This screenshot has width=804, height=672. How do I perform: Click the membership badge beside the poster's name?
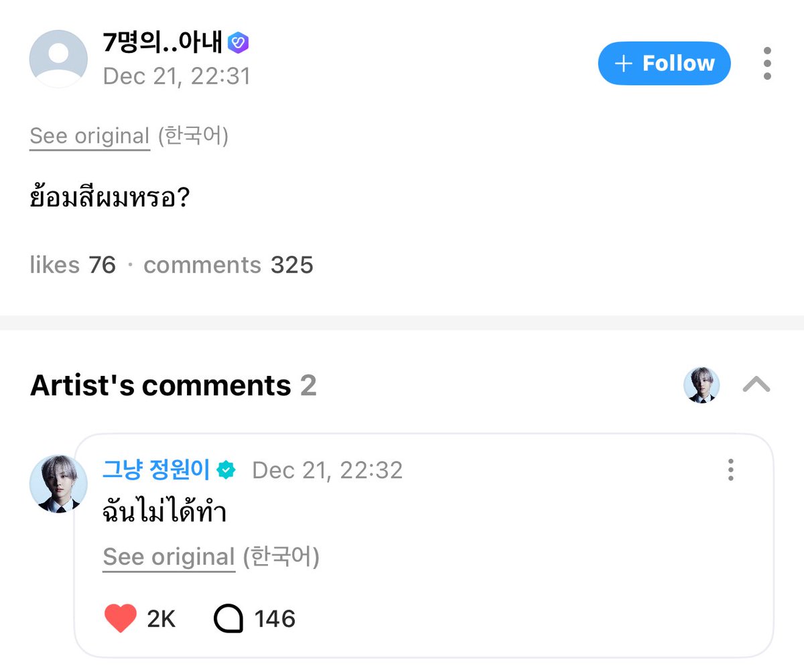238,44
